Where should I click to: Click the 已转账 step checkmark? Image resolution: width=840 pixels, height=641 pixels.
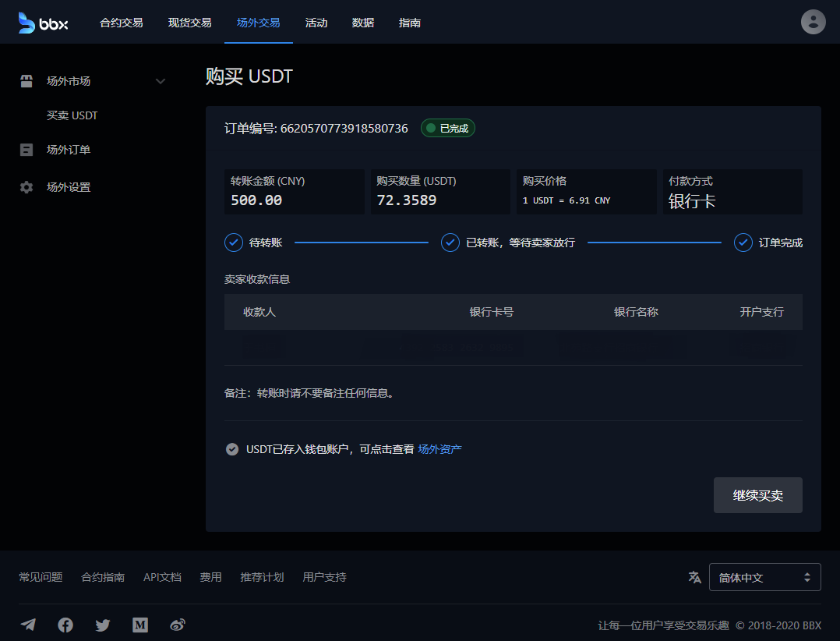tap(450, 243)
